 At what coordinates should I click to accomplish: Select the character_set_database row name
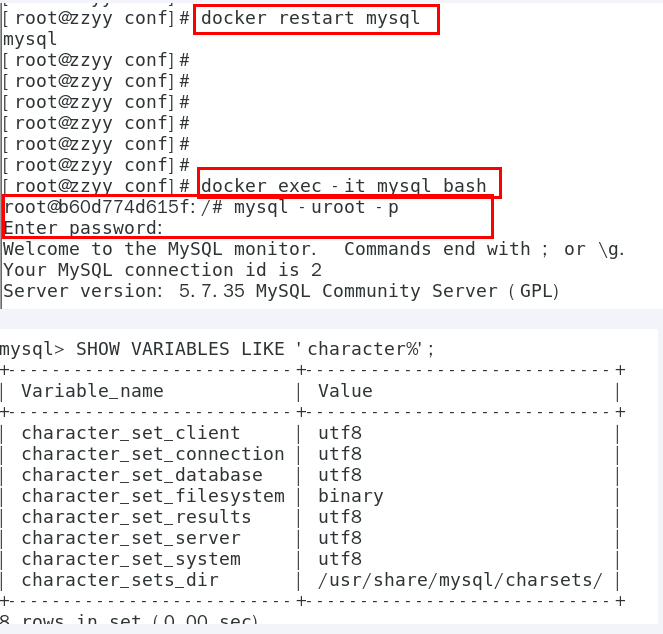tap(142, 475)
